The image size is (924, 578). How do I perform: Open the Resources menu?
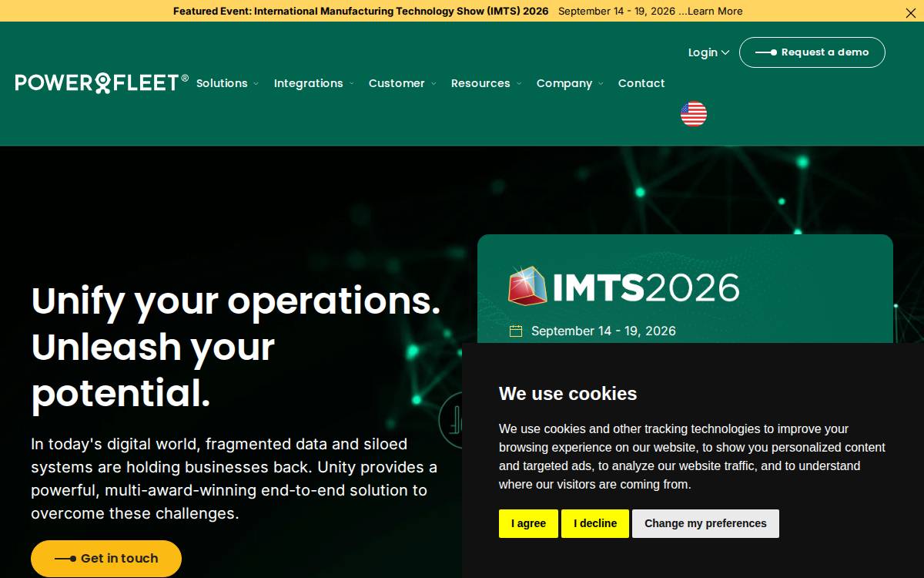tap(486, 83)
